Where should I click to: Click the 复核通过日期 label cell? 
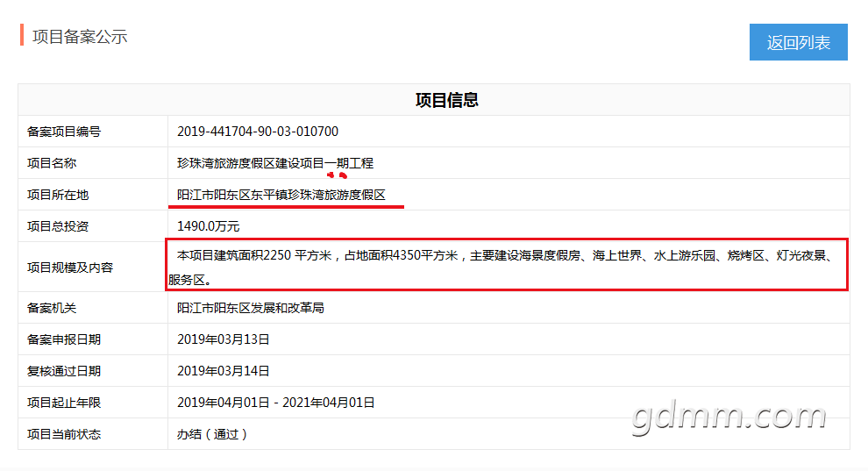pyautogui.click(x=93, y=371)
